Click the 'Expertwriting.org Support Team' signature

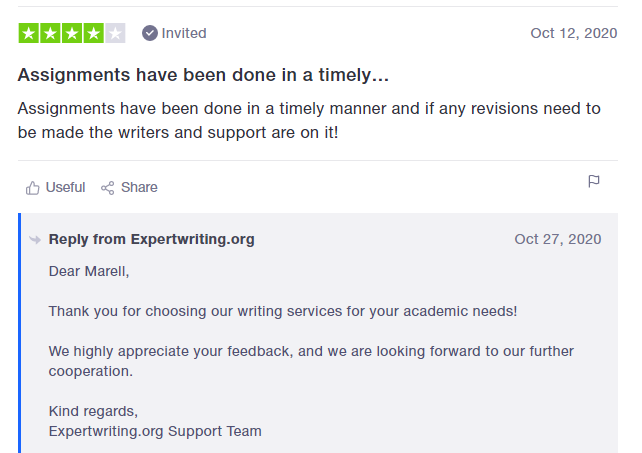tap(155, 431)
